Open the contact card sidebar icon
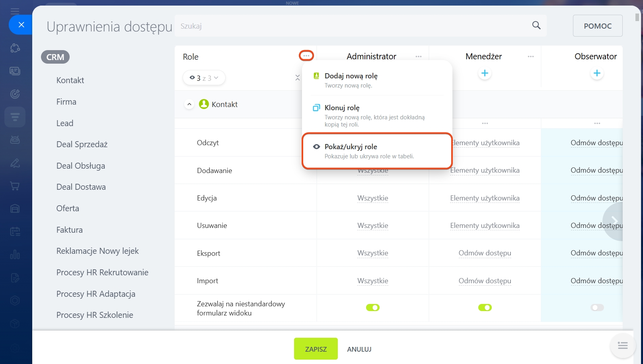 tap(15, 71)
